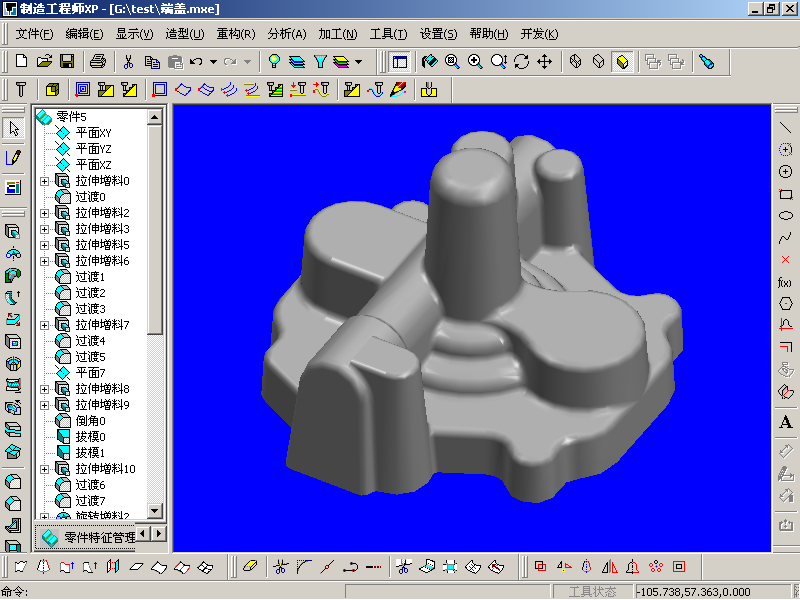Select the Ellipse drawing tool

click(785, 216)
